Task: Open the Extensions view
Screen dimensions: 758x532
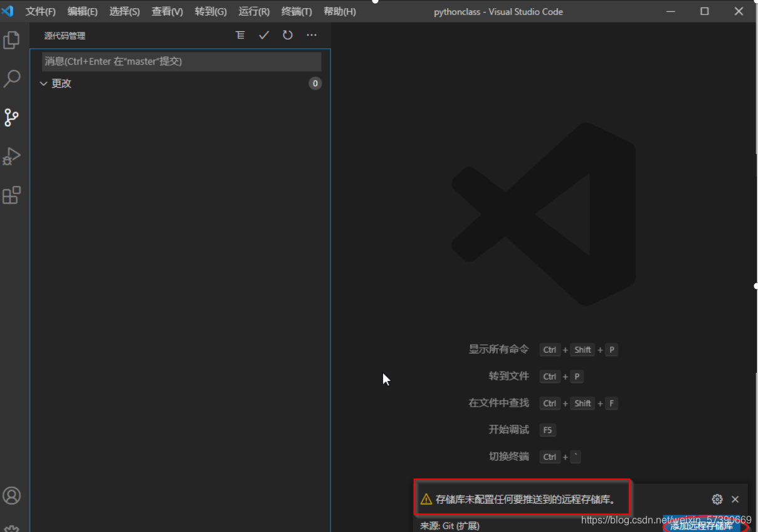Action: pos(11,195)
